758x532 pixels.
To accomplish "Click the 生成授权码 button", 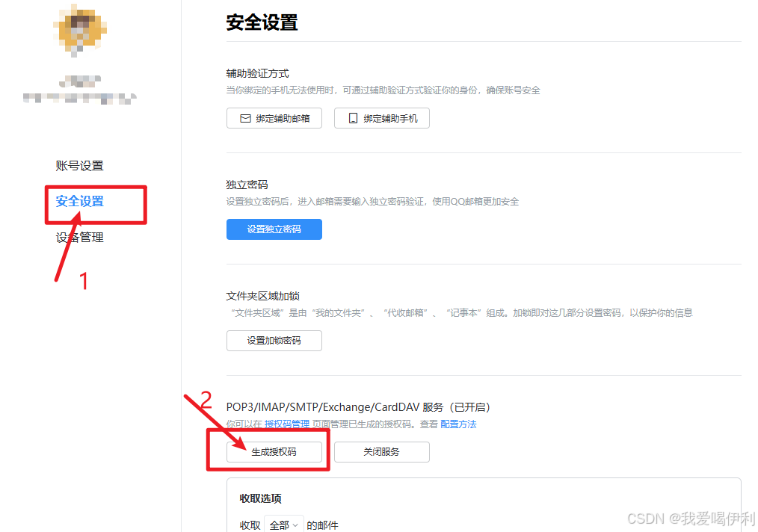I will [x=274, y=452].
